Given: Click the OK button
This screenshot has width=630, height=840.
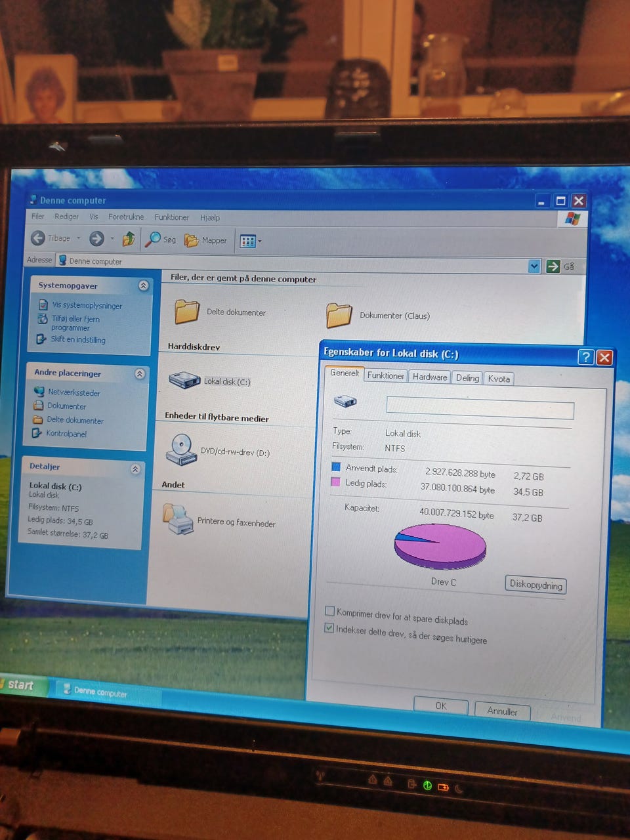Looking at the screenshot, I should click(441, 706).
